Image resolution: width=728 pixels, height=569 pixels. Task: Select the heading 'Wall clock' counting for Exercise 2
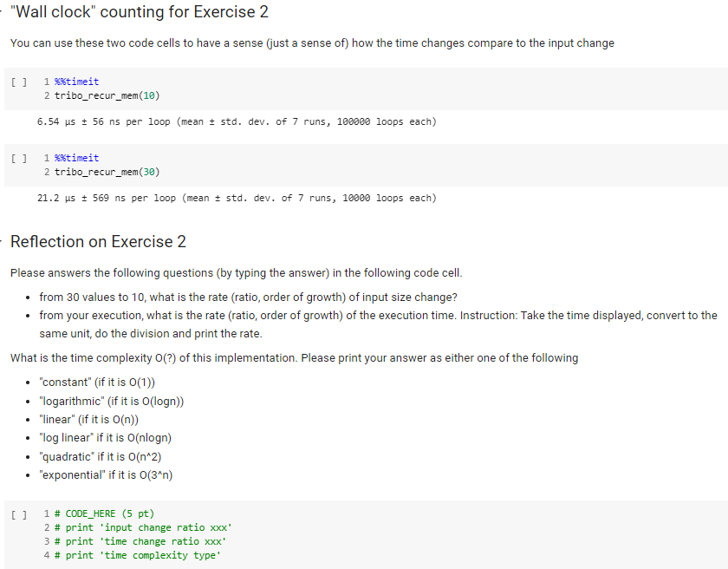[139, 11]
